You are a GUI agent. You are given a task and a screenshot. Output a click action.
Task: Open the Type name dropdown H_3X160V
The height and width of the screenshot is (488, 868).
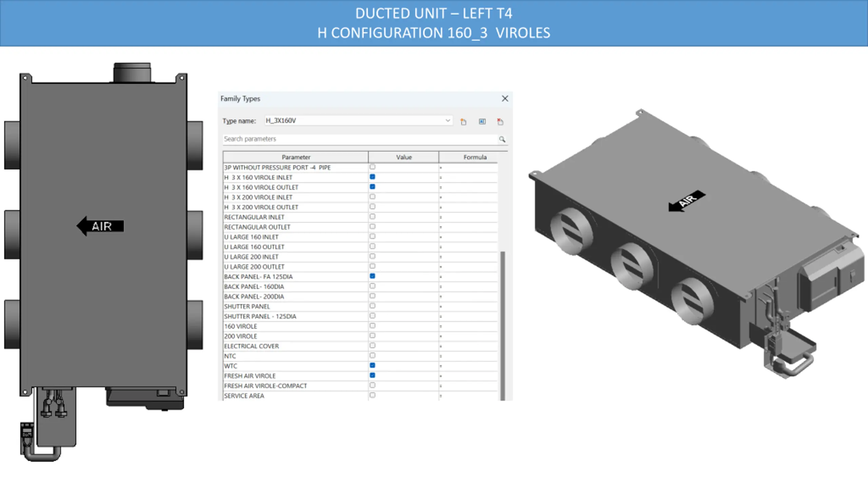pos(358,120)
